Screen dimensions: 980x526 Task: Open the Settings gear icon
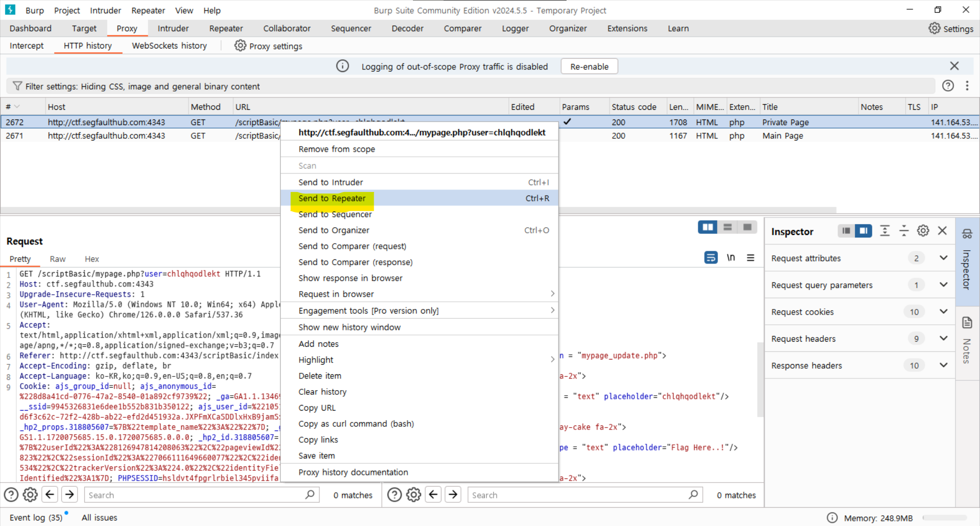(934, 29)
